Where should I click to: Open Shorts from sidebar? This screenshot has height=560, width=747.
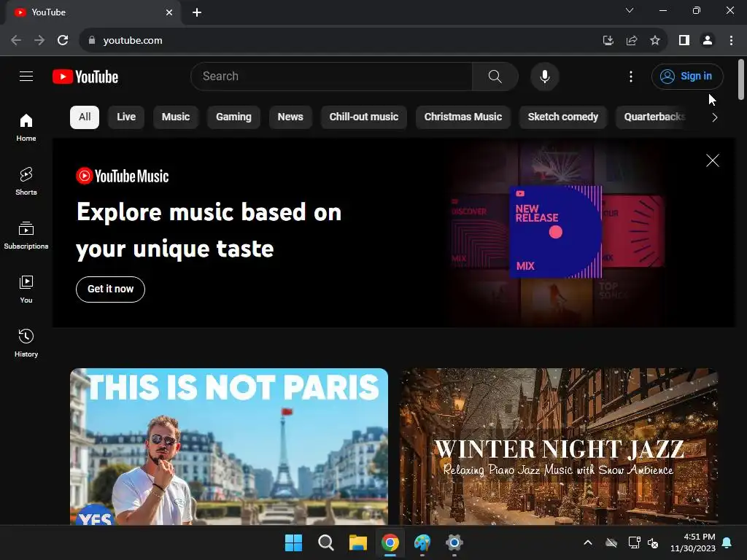point(26,182)
